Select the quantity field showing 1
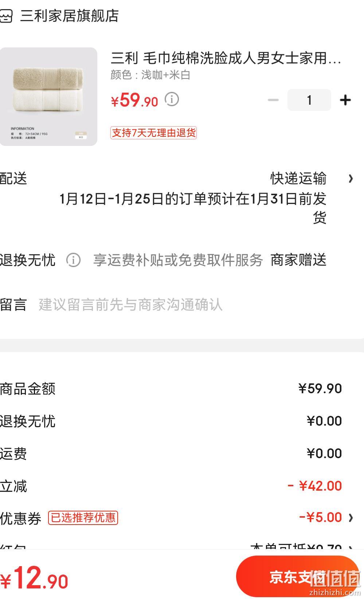364x599 pixels. point(309,100)
